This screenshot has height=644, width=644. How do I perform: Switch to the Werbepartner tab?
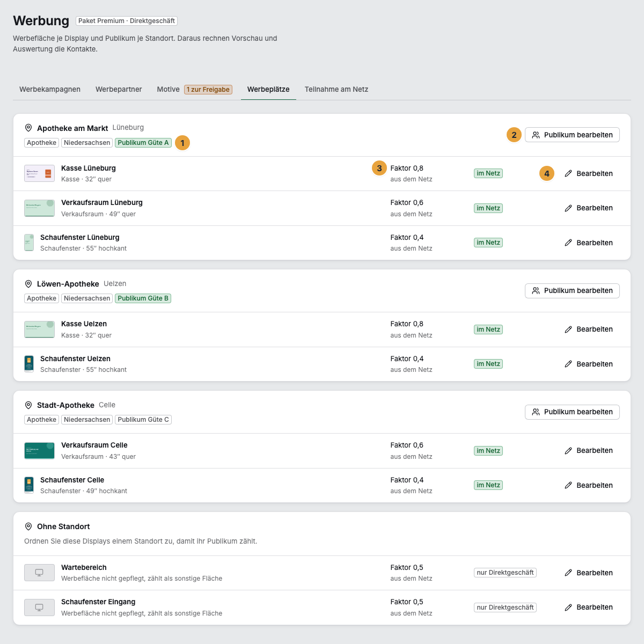[x=119, y=90]
